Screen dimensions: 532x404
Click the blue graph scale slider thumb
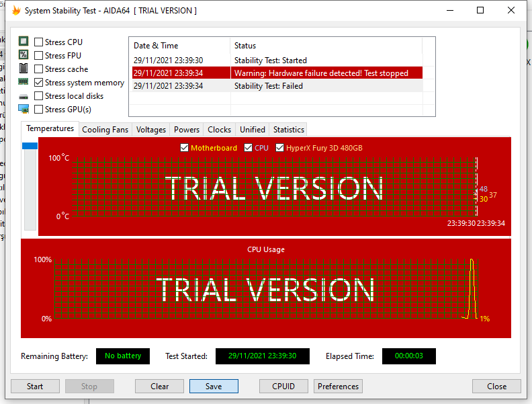[x=30, y=146]
